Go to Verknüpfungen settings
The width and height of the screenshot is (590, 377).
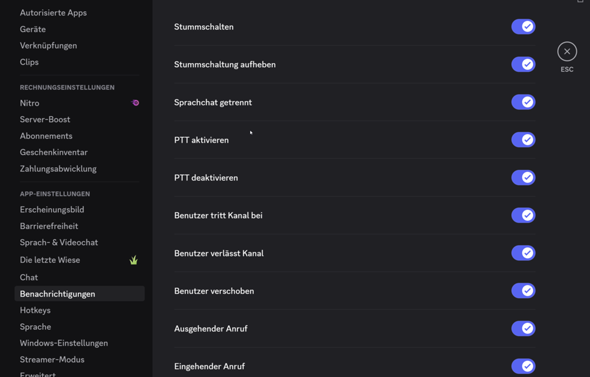[x=79, y=46]
